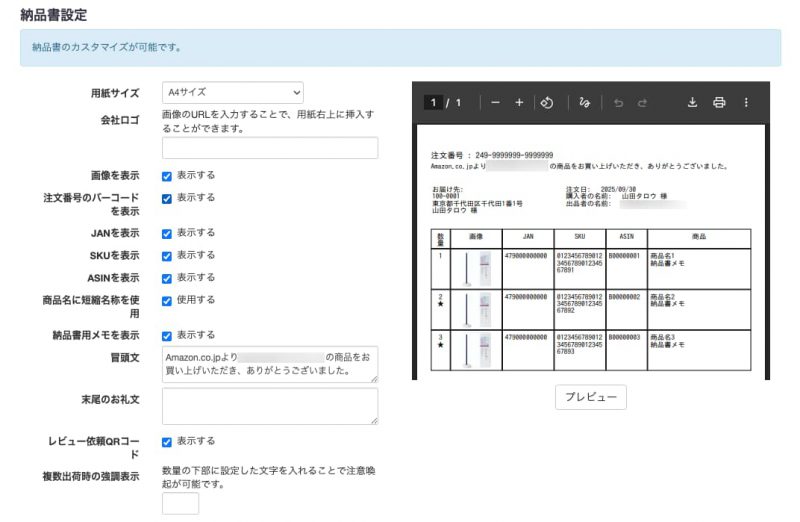Click the プレビュー button

590,397
